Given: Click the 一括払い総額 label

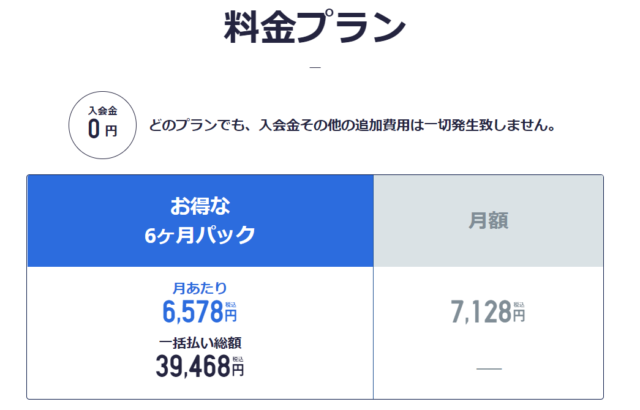Looking at the screenshot, I should point(200,342).
